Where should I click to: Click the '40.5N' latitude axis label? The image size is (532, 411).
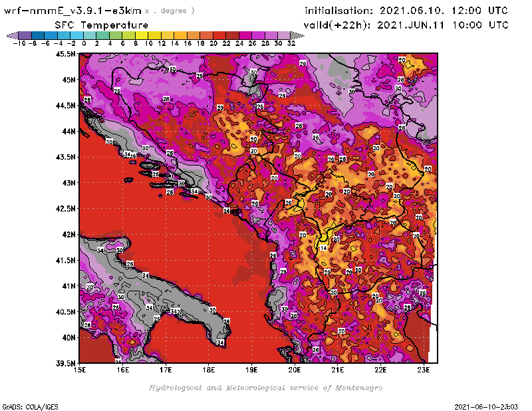tap(65, 311)
